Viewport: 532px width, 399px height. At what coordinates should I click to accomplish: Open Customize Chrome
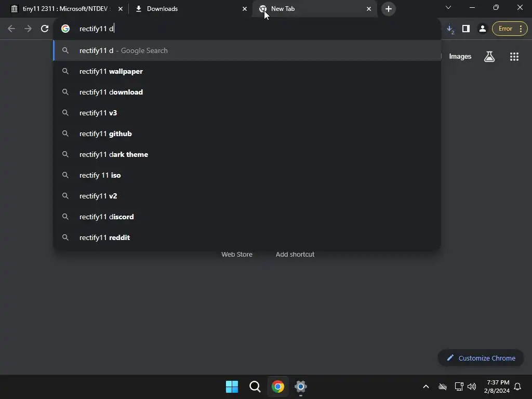(481, 358)
